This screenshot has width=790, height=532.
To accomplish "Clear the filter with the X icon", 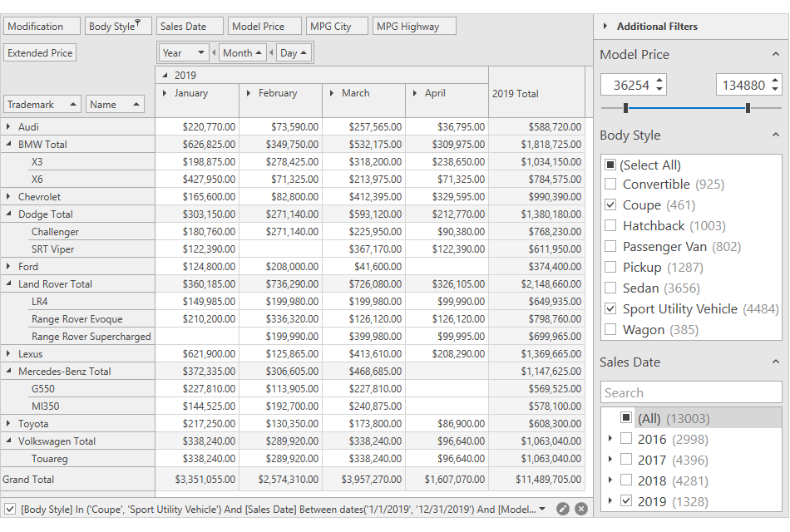I will (581, 509).
